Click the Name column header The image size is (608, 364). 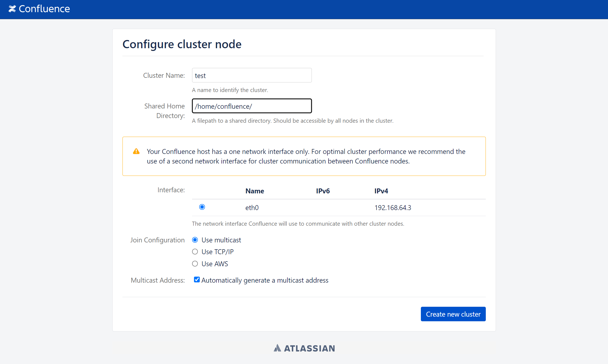coord(255,191)
